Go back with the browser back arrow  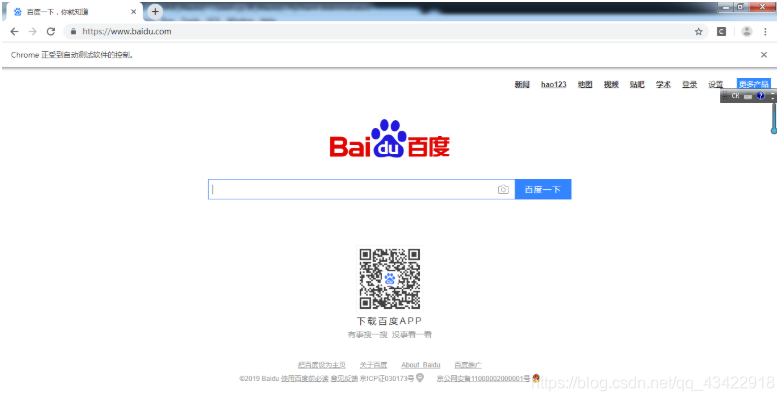click(x=14, y=32)
